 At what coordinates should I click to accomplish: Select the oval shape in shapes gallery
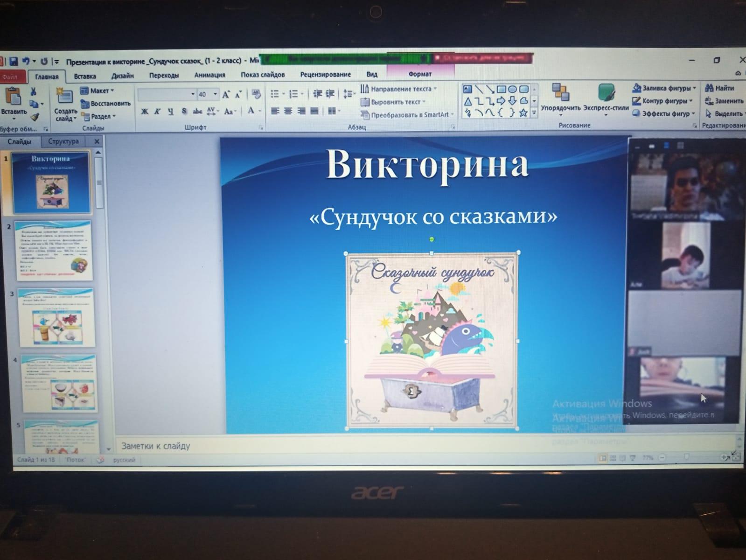[512, 89]
